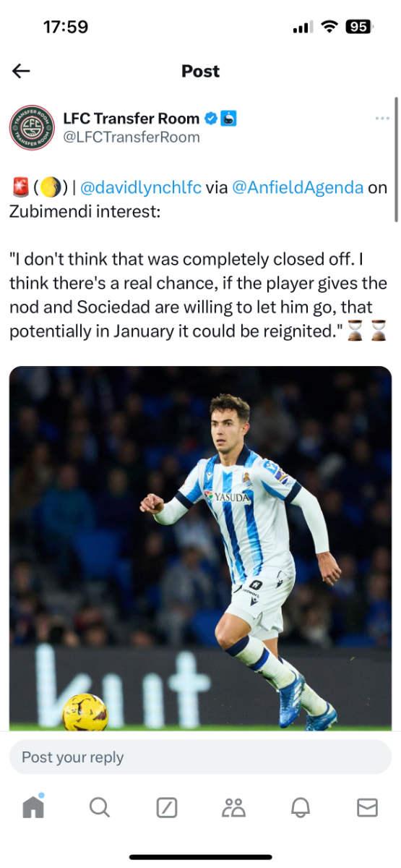Open the three-dot post options menu
This screenshot has width=401, height=868.
[382, 119]
